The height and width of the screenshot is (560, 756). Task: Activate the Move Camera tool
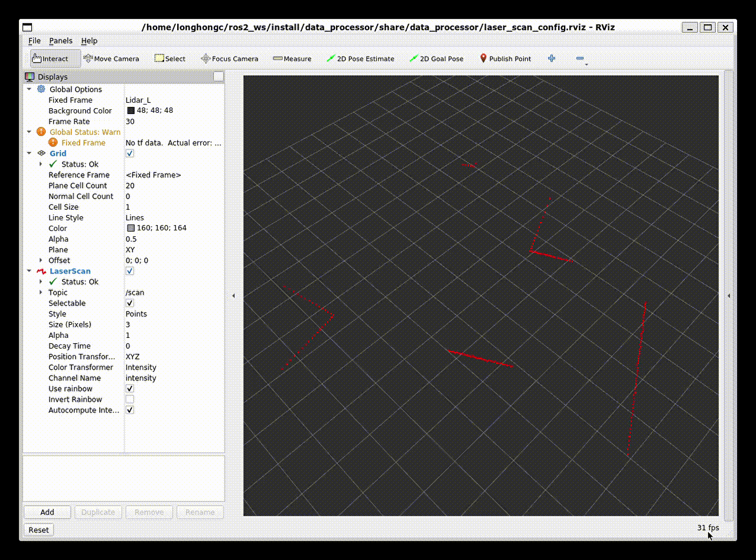point(111,58)
